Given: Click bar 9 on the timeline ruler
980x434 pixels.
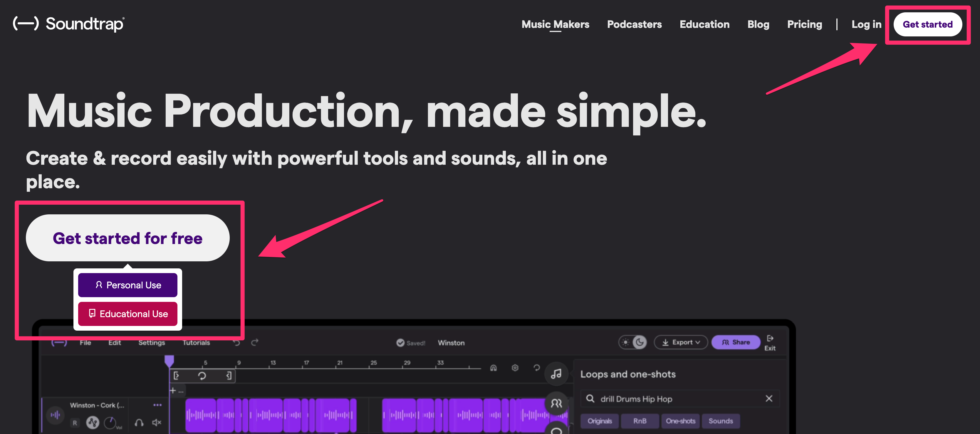Looking at the screenshot, I should 239,363.
